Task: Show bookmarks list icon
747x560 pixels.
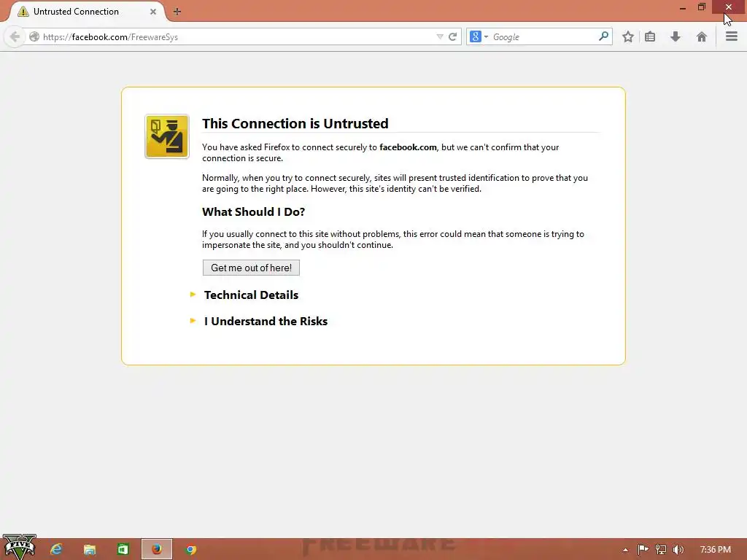Action: (650, 36)
